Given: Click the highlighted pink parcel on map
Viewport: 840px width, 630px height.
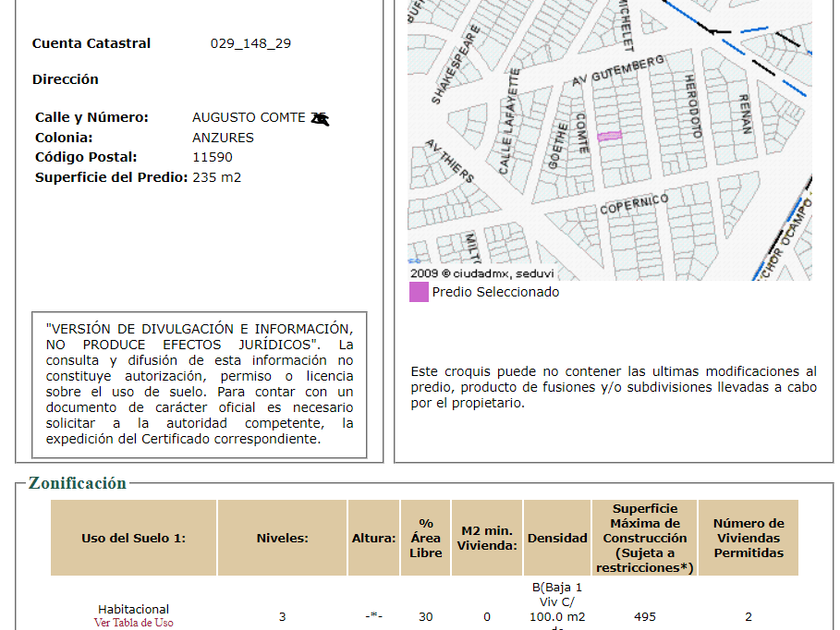Looking at the screenshot, I should click(x=610, y=136).
